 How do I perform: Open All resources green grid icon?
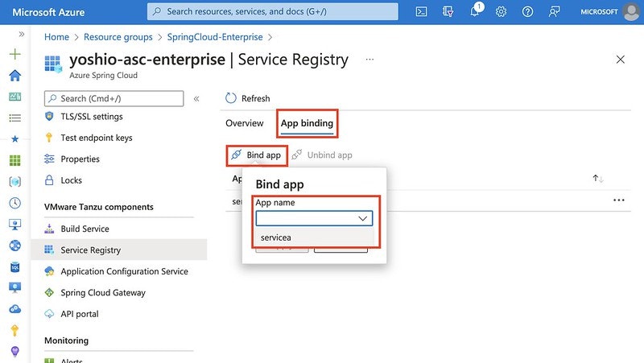15,160
